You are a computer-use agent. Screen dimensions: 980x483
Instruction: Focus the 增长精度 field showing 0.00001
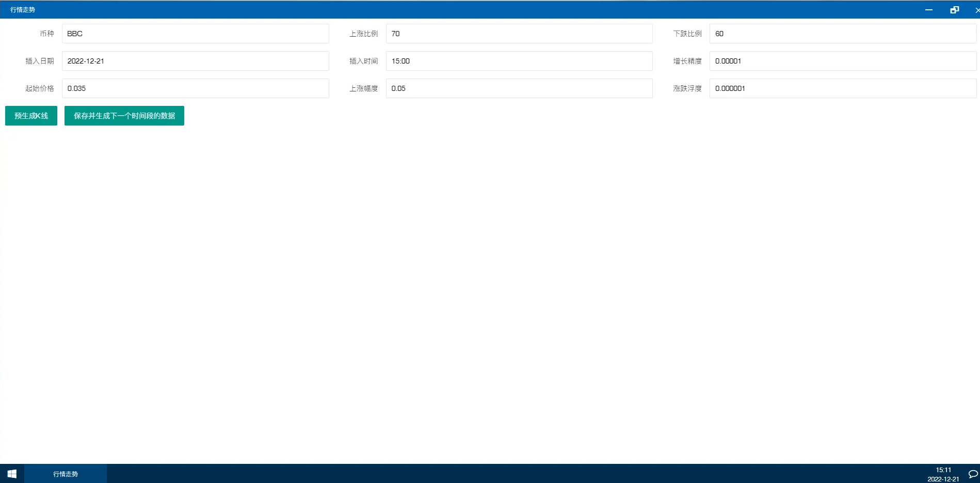click(843, 61)
